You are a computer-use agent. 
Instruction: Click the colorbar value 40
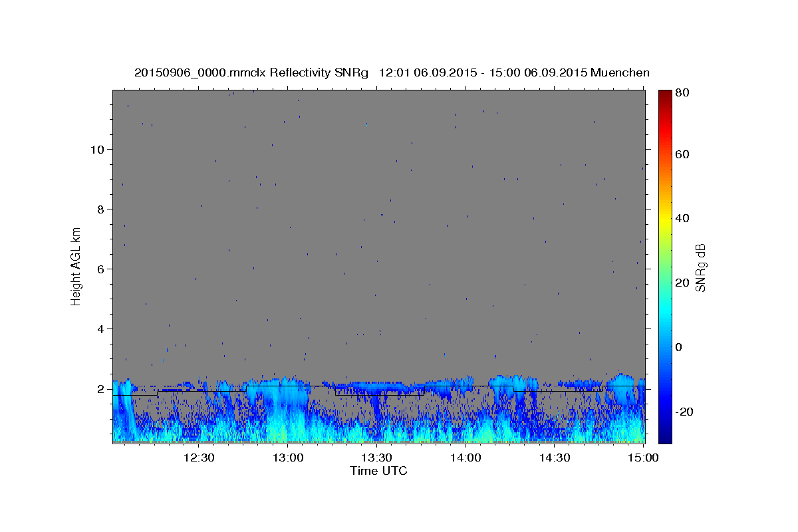pos(682,218)
